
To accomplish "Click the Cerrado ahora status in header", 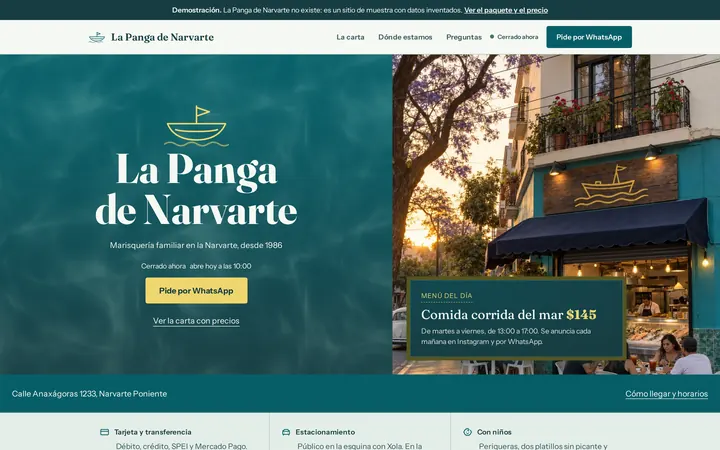I will [x=518, y=37].
